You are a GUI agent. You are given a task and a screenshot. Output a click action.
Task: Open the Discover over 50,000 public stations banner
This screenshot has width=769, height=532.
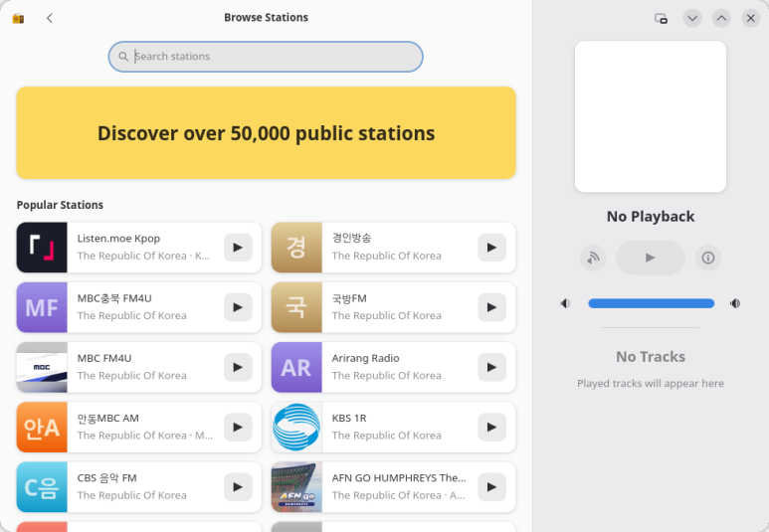point(266,133)
